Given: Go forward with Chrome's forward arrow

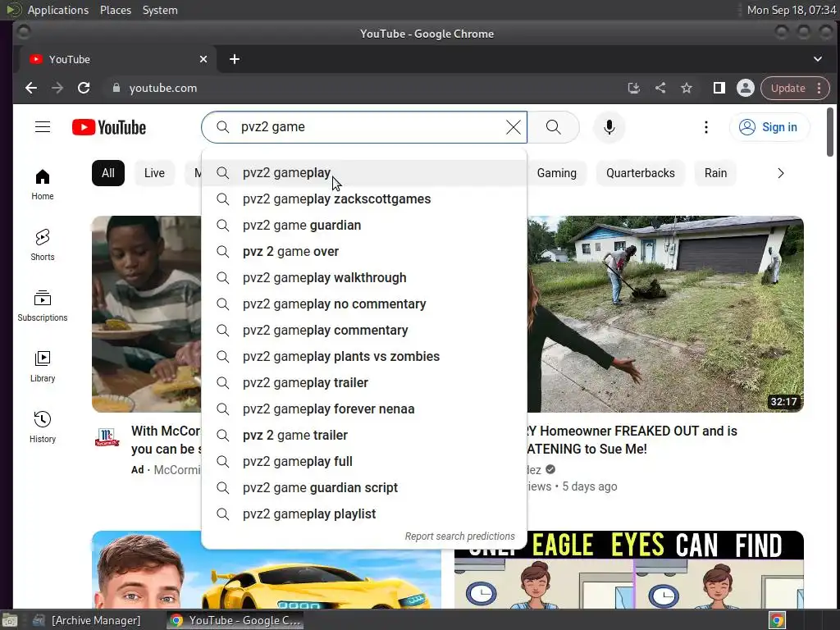Looking at the screenshot, I should [57, 88].
